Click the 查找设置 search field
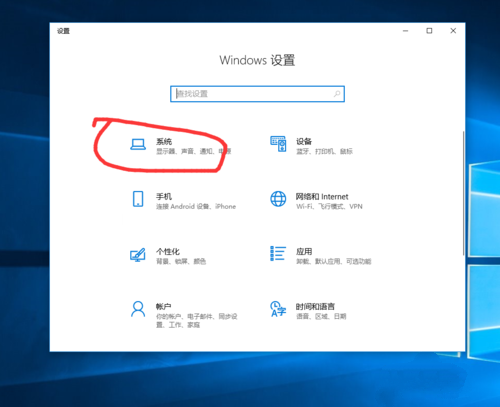The height and width of the screenshot is (407, 500). coord(257,94)
